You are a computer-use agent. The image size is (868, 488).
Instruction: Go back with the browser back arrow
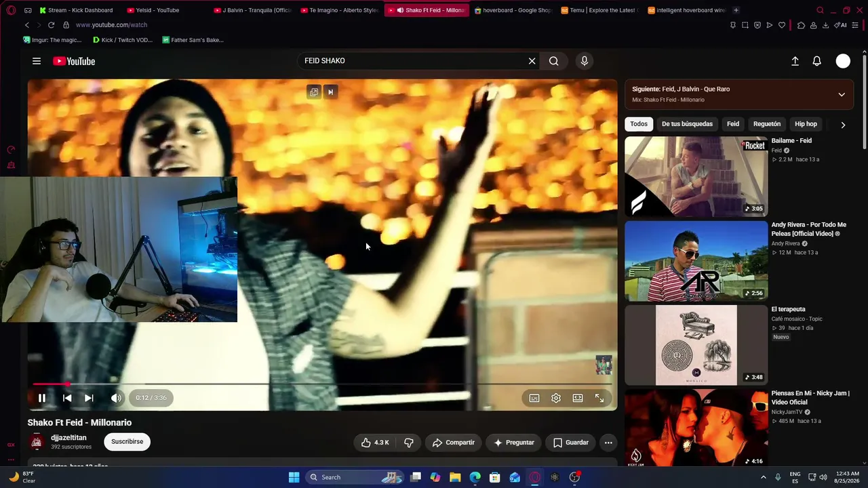(27, 25)
